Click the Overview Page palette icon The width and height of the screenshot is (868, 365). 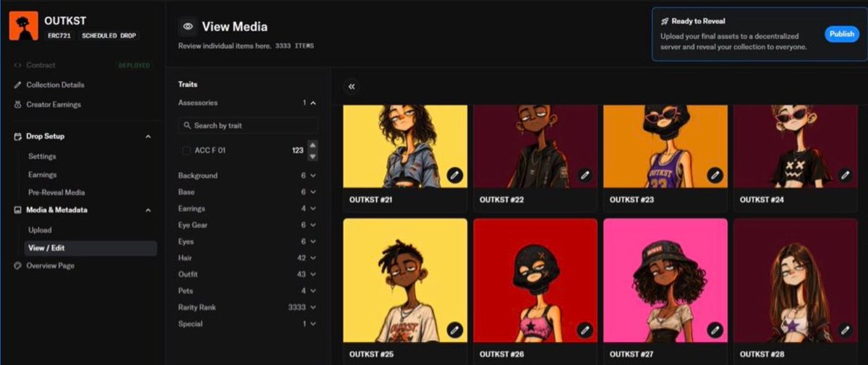(18, 265)
